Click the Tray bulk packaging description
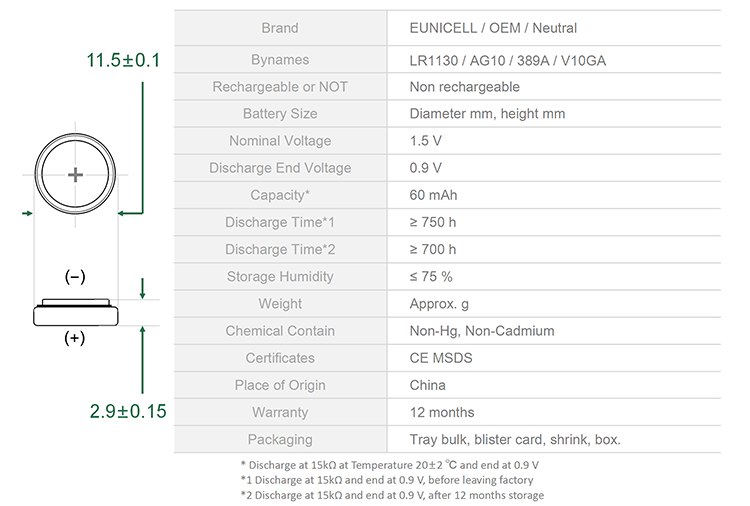Image resolution: width=750 pixels, height=506 pixels. (x=515, y=440)
